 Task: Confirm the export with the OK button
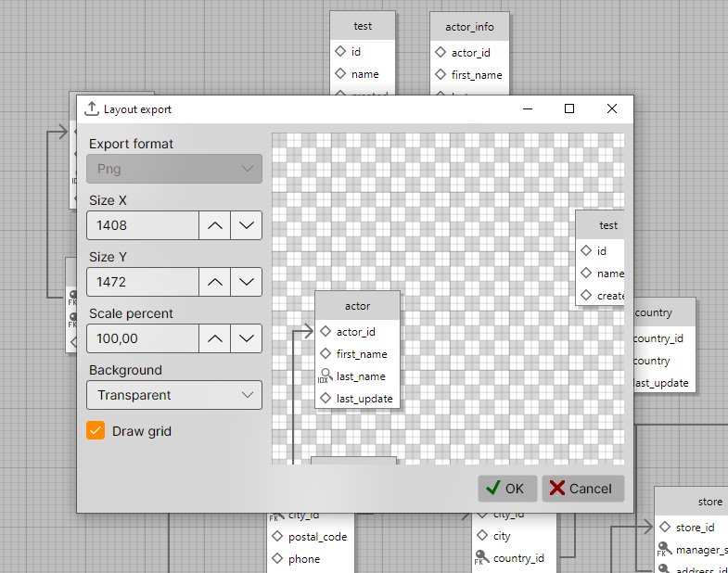click(x=507, y=489)
